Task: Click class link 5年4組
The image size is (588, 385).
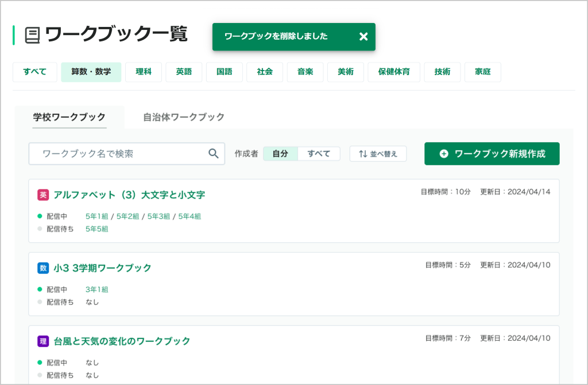Action: point(189,216)
